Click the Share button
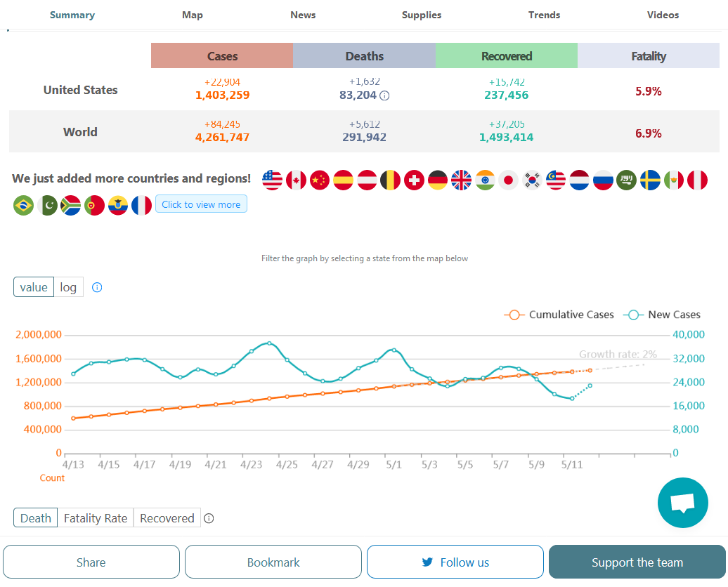 point(91,562)
